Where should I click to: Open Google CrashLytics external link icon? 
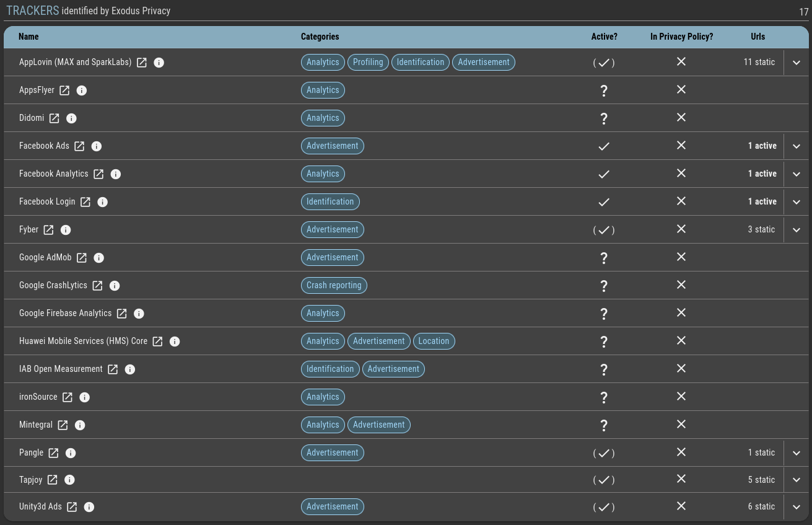[x=97, y=286]
